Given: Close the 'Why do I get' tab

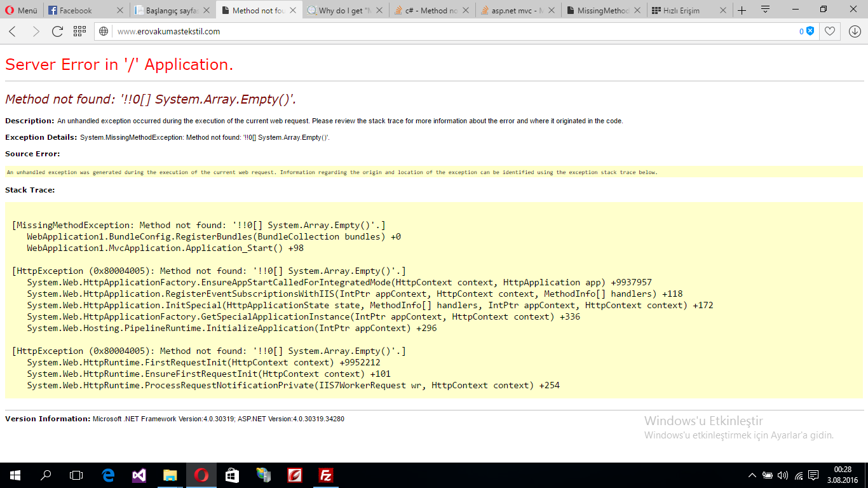Looking at the screenshot, I should point(378,10).
